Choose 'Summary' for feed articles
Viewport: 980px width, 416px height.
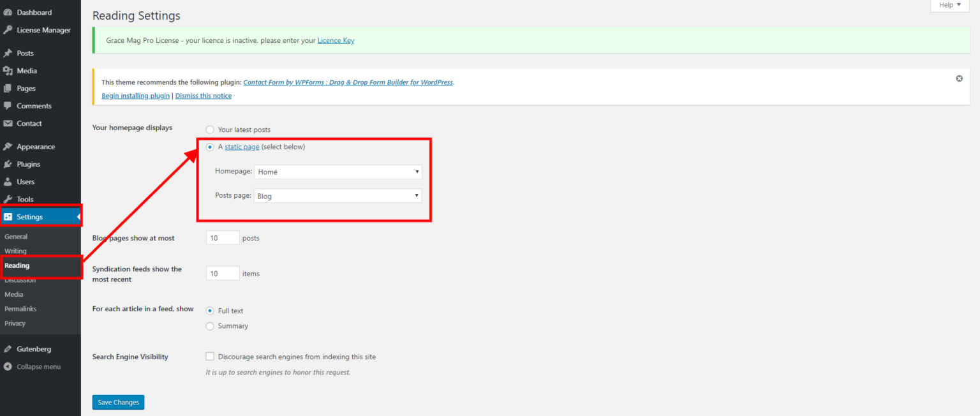click(210, 326)
